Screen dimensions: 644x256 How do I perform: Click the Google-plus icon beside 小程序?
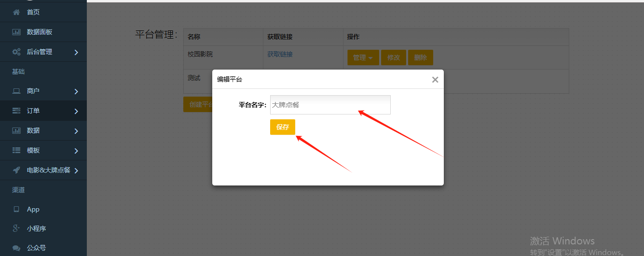point(16,228)
